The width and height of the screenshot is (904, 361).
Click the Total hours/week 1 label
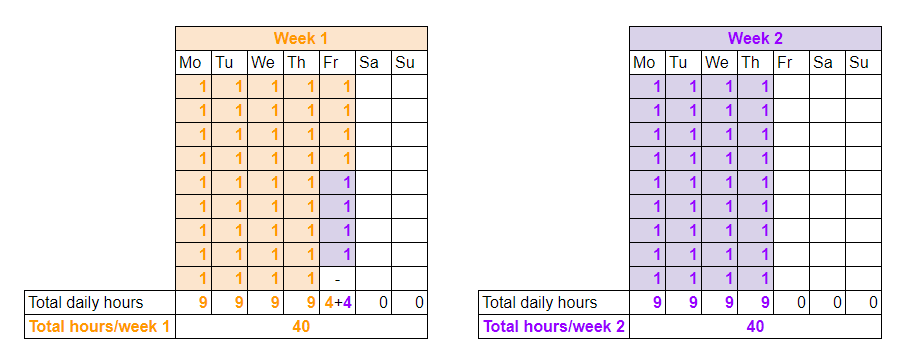pyautogui.click(x=100, y=326)
